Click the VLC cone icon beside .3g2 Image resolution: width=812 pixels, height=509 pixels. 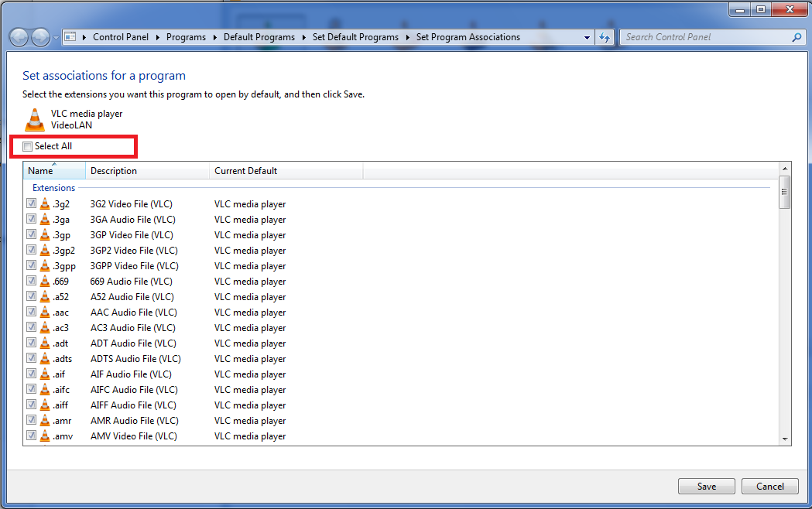pos(45,203)
